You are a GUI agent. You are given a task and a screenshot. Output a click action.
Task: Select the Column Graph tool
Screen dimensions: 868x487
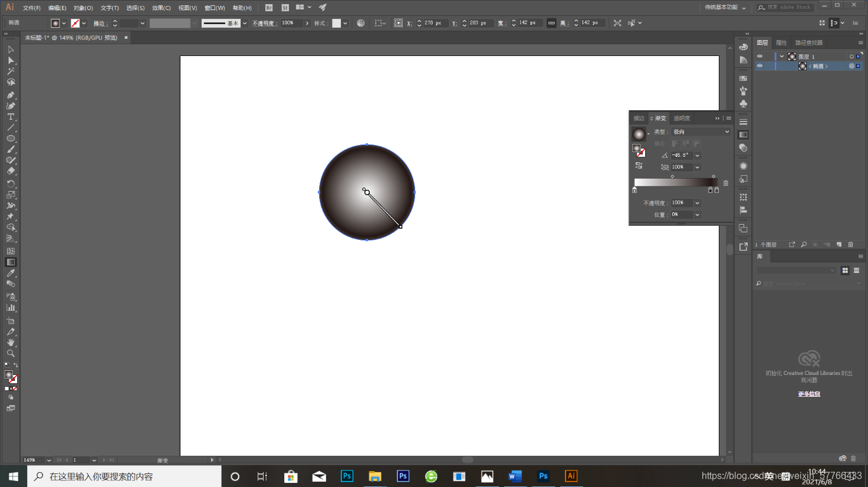coord(11,308)
